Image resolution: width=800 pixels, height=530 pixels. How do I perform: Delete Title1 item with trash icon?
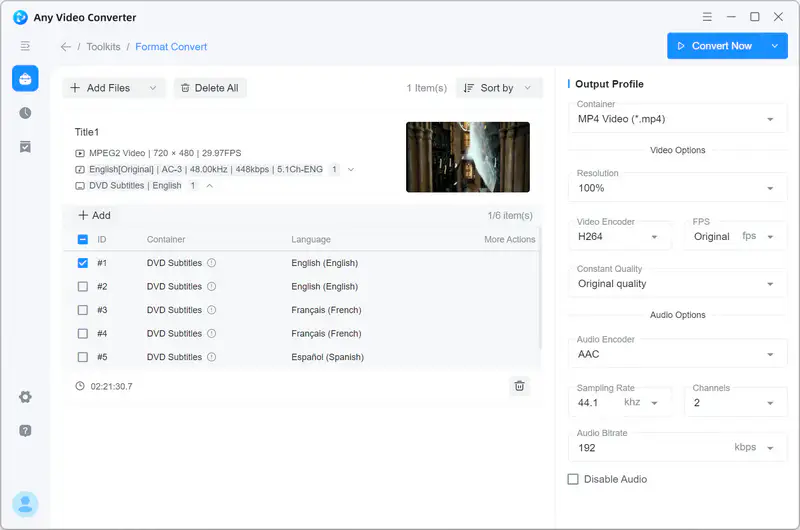click(519, 386)
